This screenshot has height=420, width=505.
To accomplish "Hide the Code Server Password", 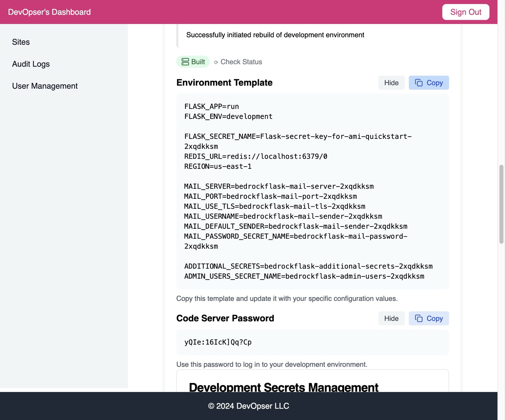I will 391,318.
